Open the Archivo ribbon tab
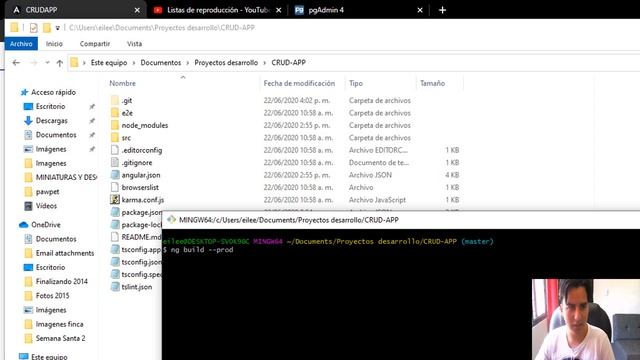 [x=21, y=44]
